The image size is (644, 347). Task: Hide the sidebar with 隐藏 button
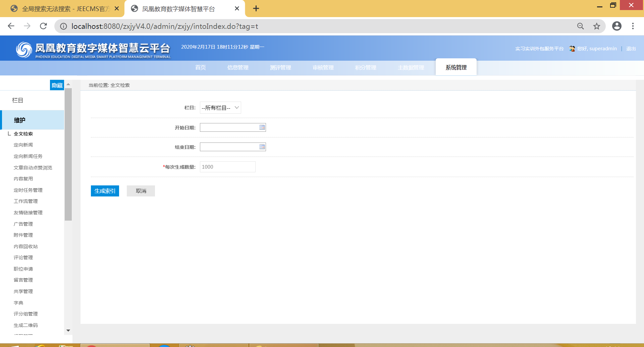point(57,85)
